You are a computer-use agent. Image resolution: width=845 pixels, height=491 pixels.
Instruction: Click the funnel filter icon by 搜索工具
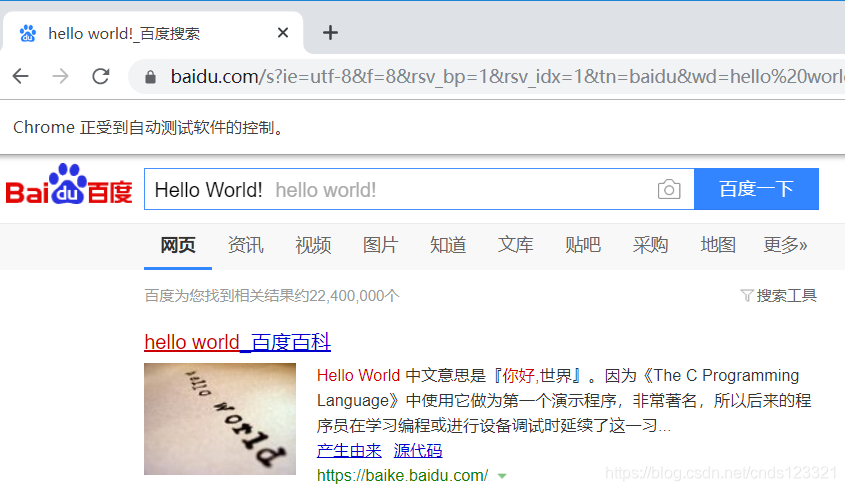pos(746,295)
